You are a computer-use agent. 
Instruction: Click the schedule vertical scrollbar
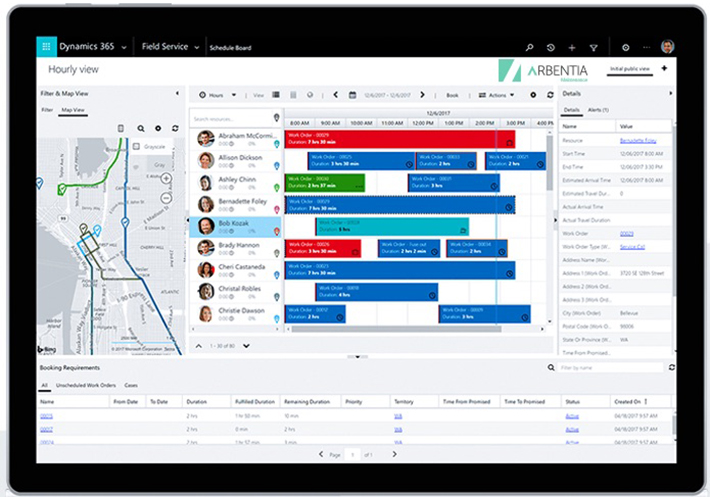point(550,163)
